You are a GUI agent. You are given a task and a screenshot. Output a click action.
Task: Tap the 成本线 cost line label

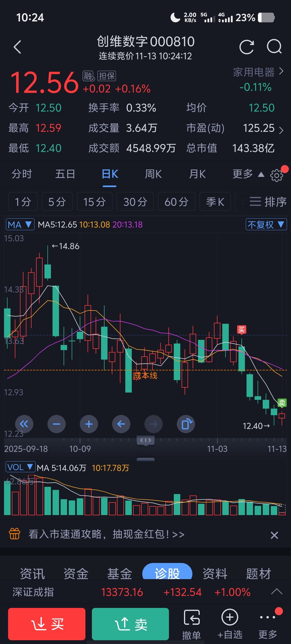[145, 375]
